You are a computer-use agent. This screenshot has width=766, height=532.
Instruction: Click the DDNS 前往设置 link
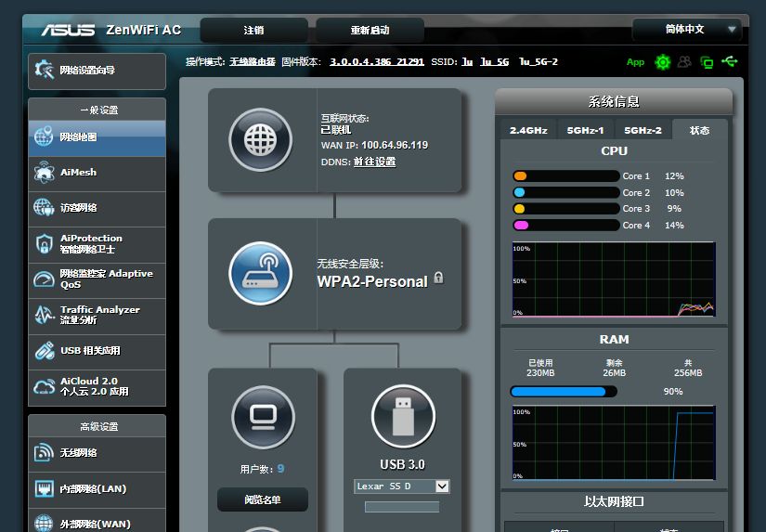pos(375,162)
